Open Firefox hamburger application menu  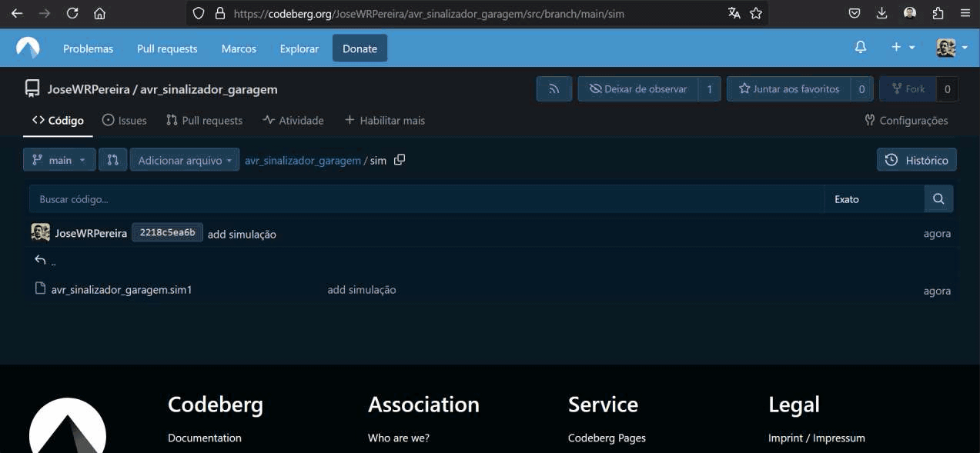(965, 13)
